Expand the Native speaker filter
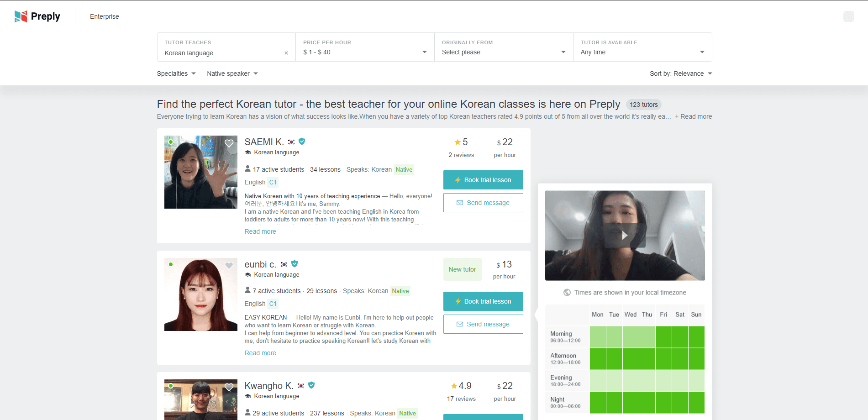Image resolution: width=868 pixels, height=420 pixels. tap(232, 73)
